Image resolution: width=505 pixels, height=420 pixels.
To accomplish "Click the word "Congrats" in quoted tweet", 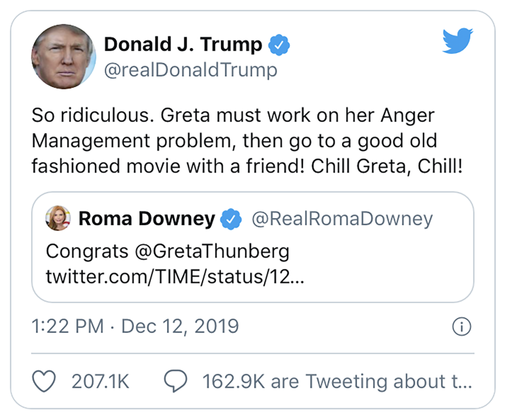I will click(87, 251).
